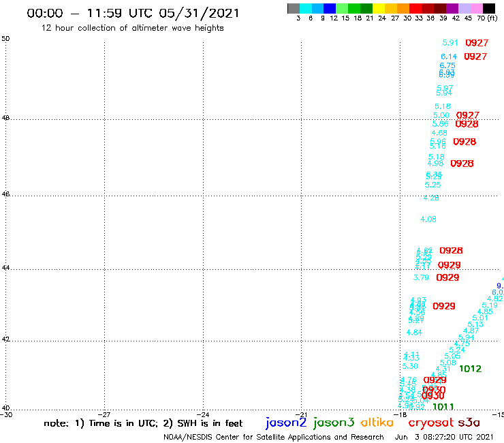Click the black swatch at legend's end
504x443 pixels.
[488, 8]
